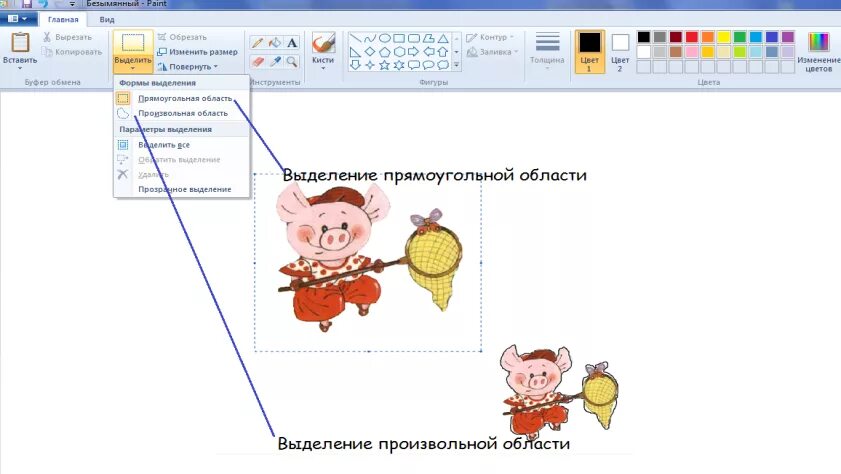Select the Eraser tool

tap(257, 62)
